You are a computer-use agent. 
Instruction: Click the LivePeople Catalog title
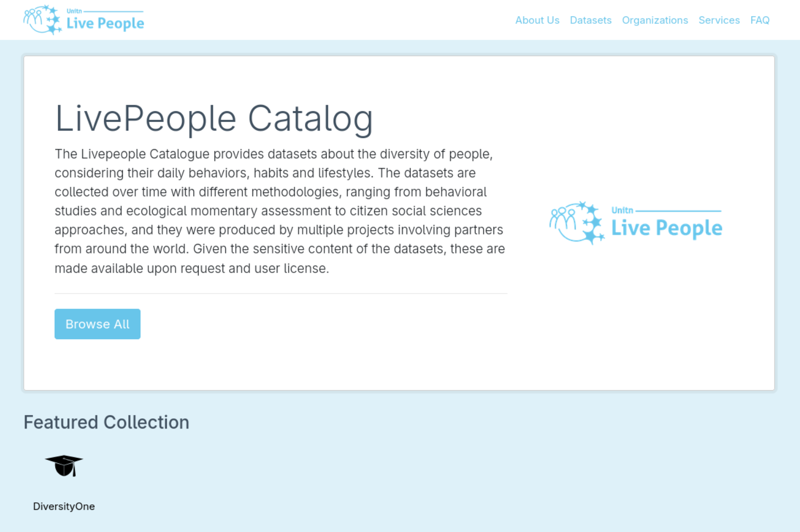click(x=213, y=118)
